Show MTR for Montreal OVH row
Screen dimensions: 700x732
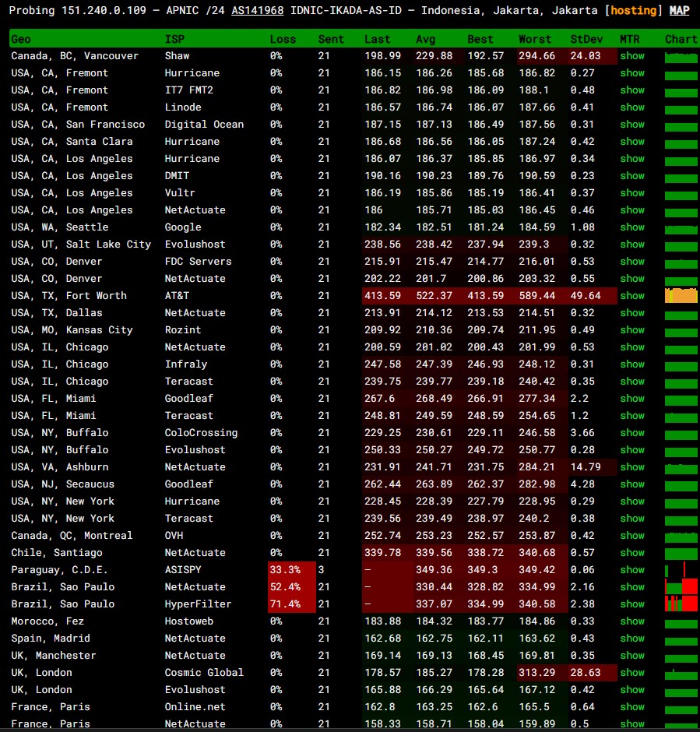pos(631,536)
